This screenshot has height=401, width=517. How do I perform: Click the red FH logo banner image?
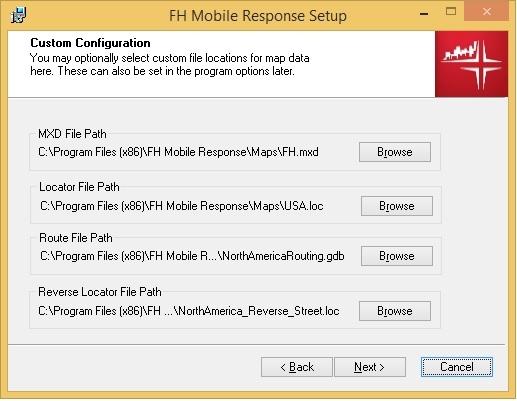[x=471, y=64]
